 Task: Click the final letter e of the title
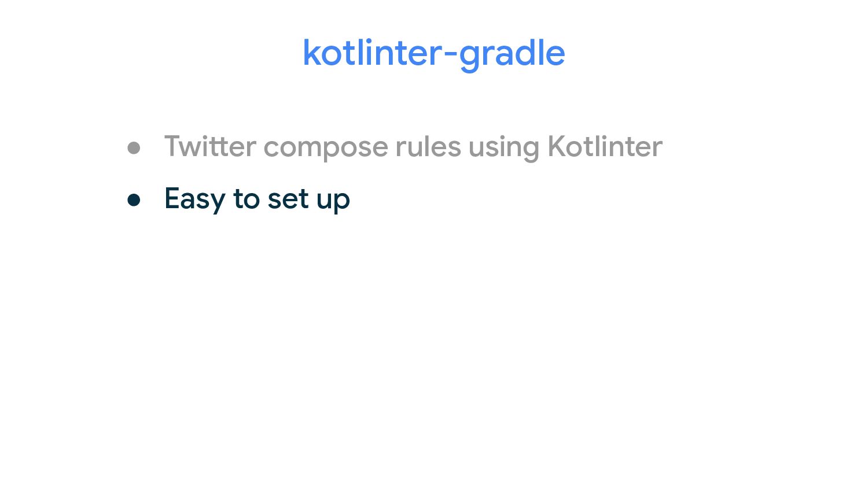tap(554, 56)
